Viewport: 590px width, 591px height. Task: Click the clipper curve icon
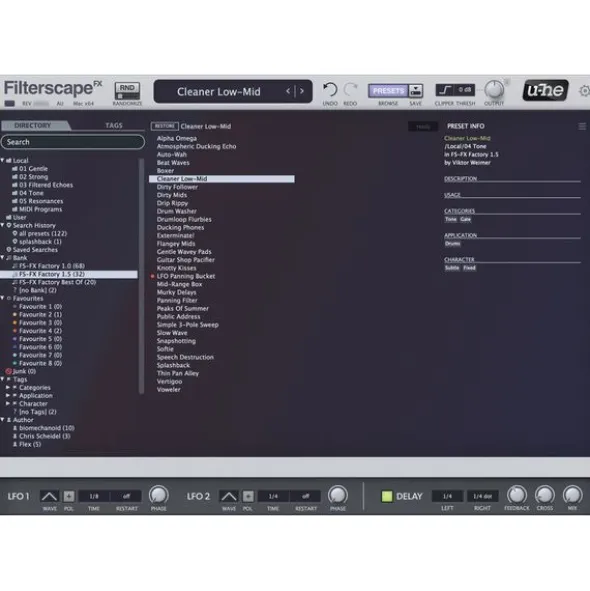click(x=445, y=90)
